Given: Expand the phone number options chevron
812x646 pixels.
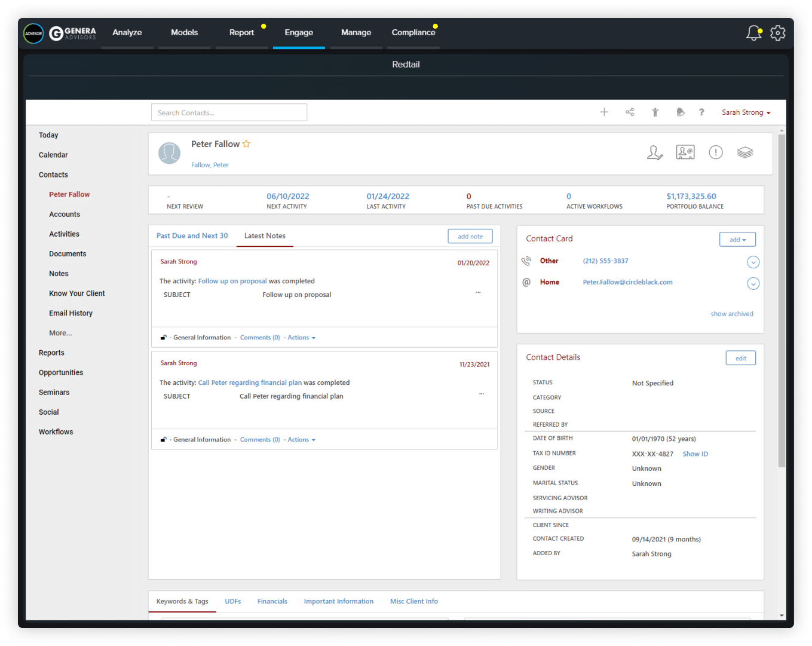Looking at the screenshot, I should pos(753,262).
